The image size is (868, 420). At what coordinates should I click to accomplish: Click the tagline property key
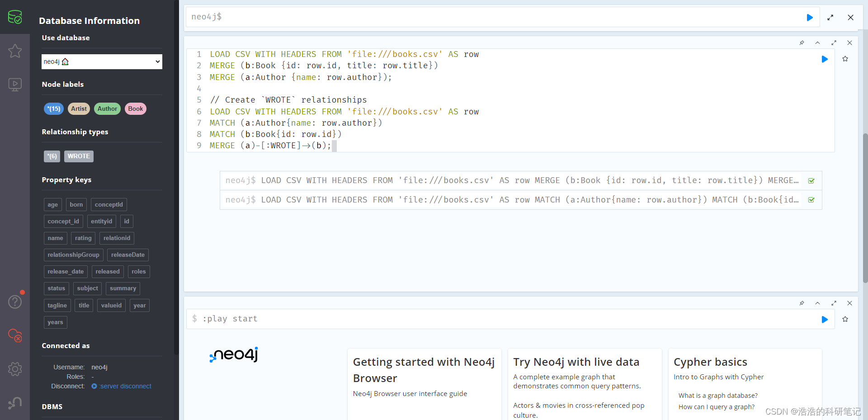coord(57,305)
